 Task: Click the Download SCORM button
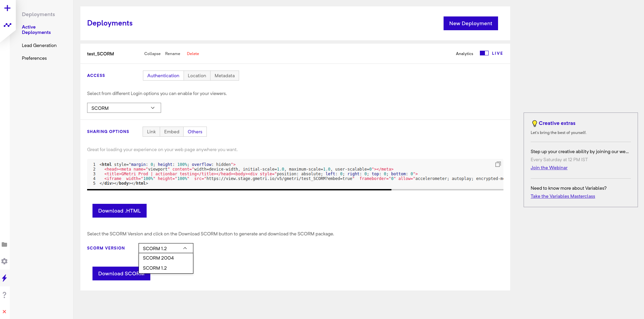tap(121, 273)
